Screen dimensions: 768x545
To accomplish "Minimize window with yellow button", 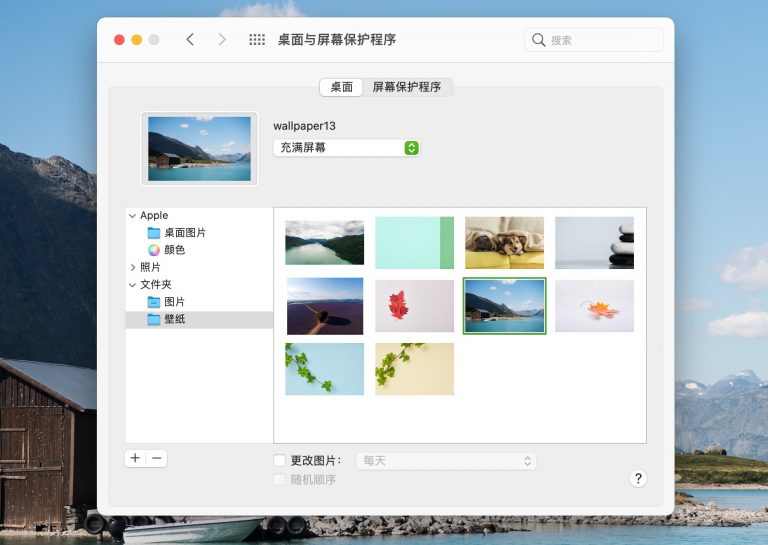I will pyautogui.click(x=137, y=40).
